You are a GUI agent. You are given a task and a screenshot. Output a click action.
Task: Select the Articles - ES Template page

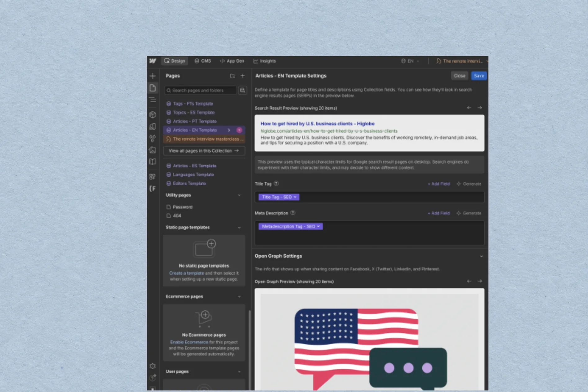[x=204, y=166]
